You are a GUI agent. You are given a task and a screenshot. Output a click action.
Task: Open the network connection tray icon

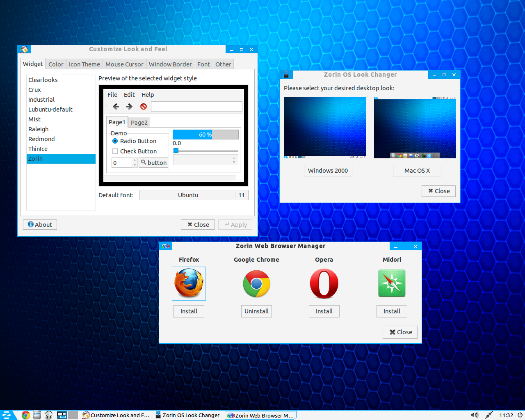point(488,415)
